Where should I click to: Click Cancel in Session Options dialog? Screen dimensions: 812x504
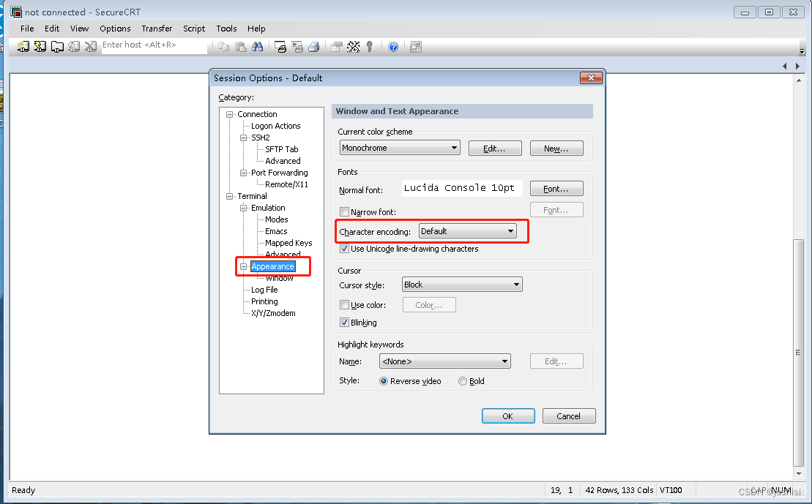click(x=569, y=416)
